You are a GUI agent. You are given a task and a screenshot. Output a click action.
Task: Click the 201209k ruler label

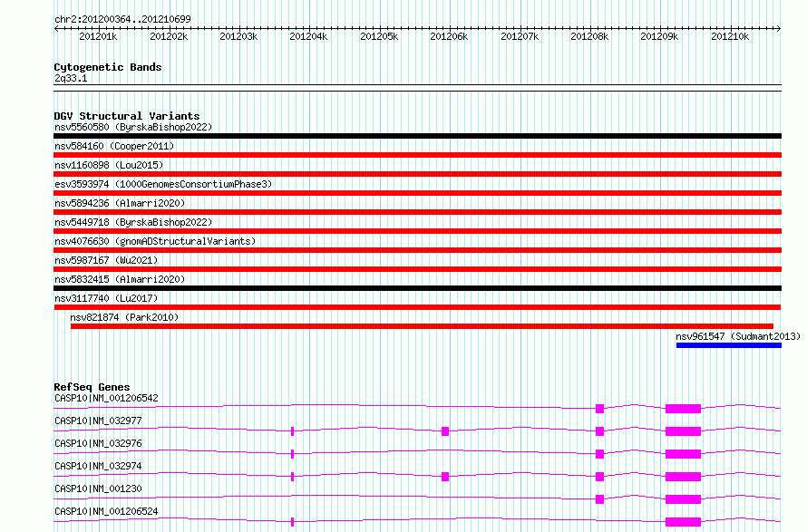659,36
